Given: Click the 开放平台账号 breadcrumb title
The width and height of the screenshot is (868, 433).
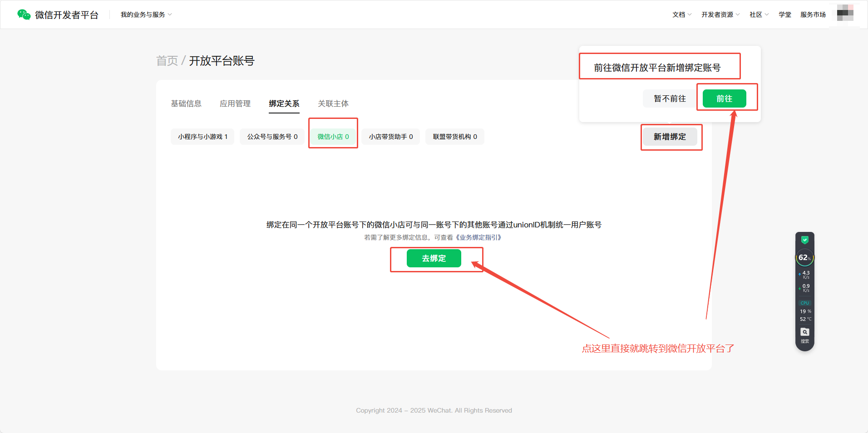Looking at the screenshot, I should [222, 61].
